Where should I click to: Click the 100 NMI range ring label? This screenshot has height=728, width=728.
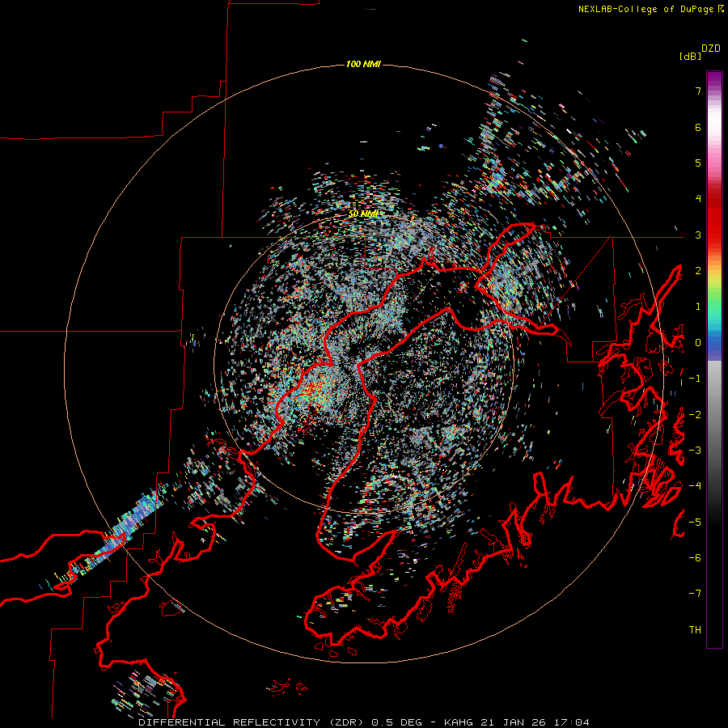(363, 64)
